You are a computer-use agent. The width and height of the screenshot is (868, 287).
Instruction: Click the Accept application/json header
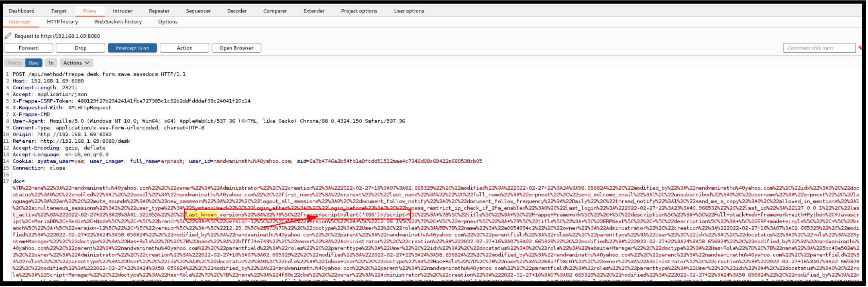tap(49, 94)
